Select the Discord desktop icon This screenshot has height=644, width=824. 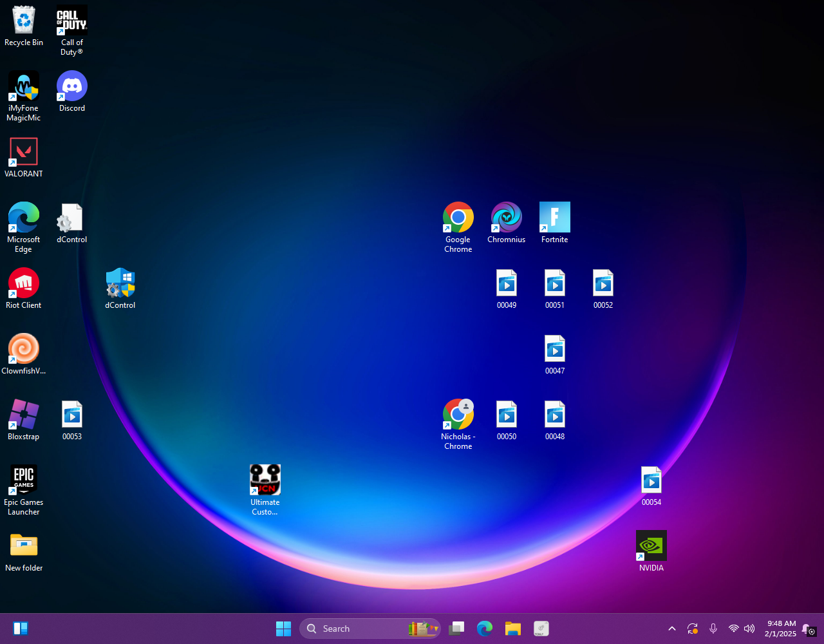tap(72, 91)
